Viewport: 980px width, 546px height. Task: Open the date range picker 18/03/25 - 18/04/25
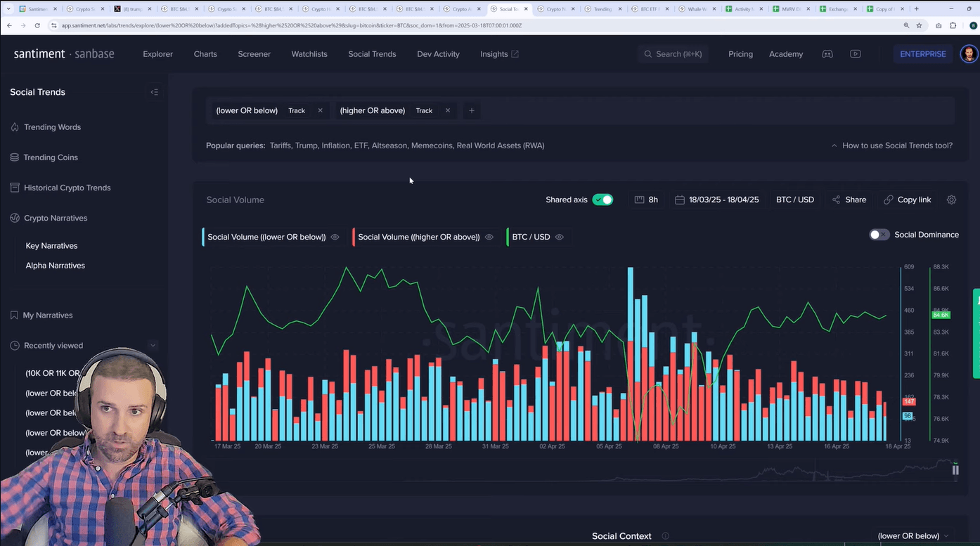[x=717, y=200]
